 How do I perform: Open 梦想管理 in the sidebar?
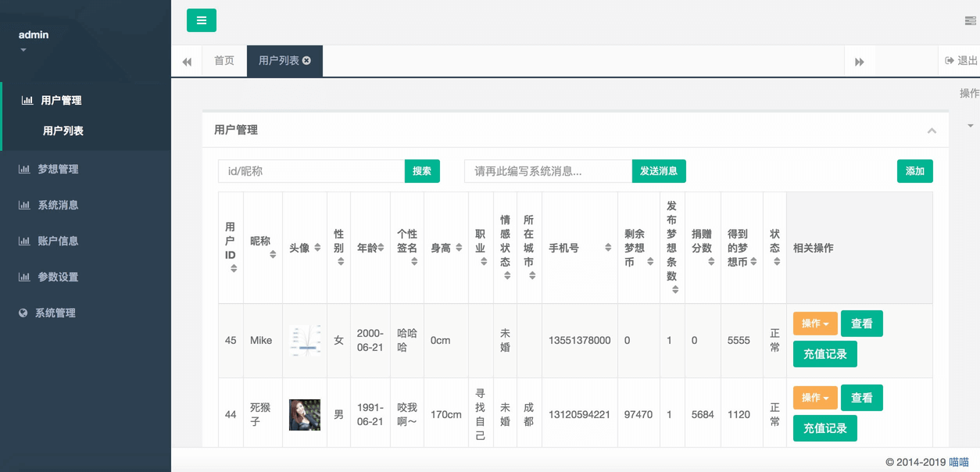[58, 169]
